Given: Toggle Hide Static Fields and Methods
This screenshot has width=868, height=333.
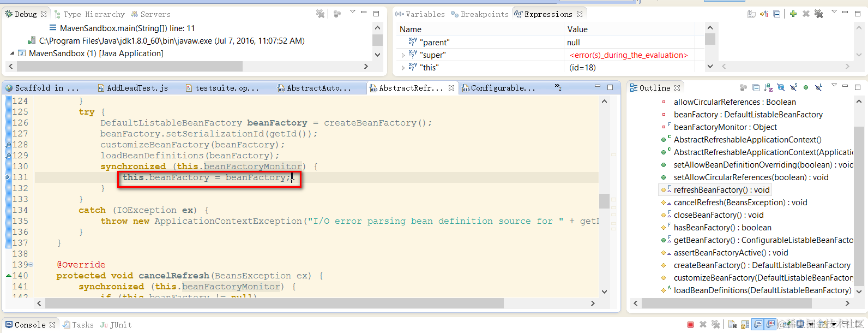Looking at the screenshot, I should click(x=793, y=87).
